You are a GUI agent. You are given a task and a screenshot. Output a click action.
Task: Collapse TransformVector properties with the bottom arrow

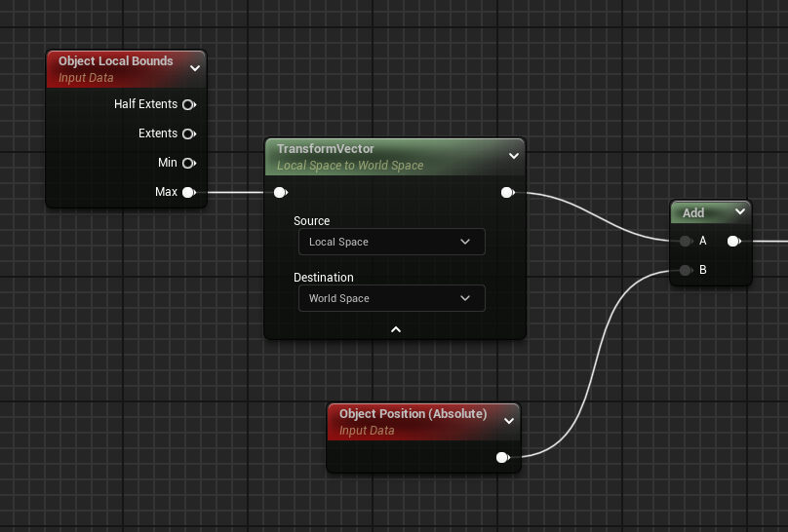click(x=396, y=329)
